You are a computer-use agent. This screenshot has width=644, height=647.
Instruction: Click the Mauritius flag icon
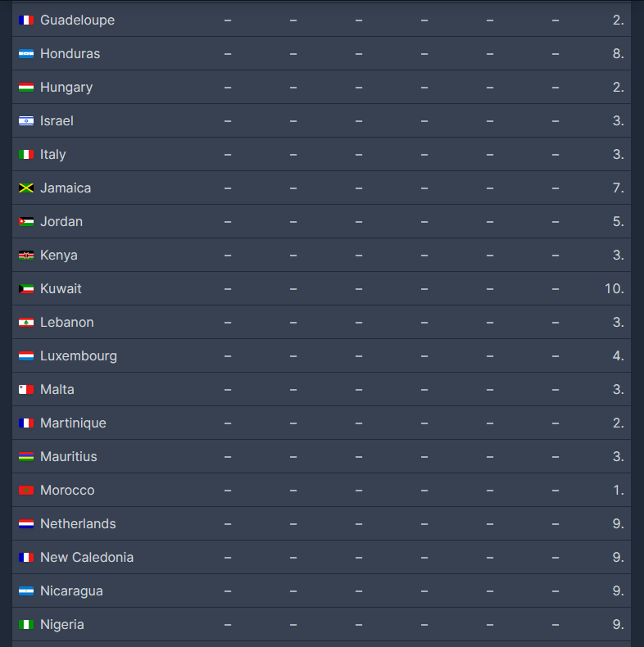pos(26,457)
